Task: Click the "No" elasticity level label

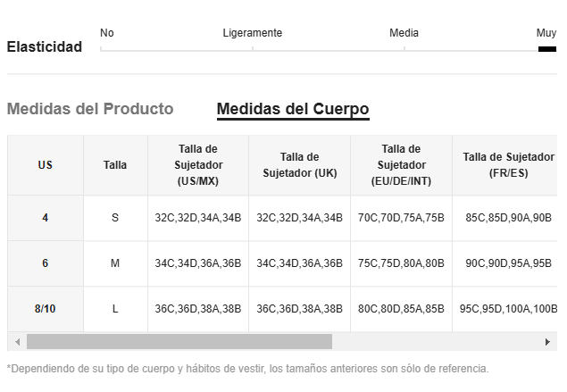Action: [x=107, y=33]
